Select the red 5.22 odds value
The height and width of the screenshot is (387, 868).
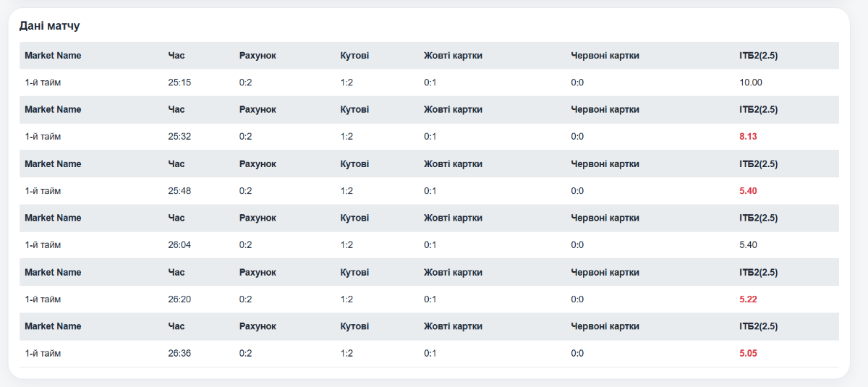(748, 299)
